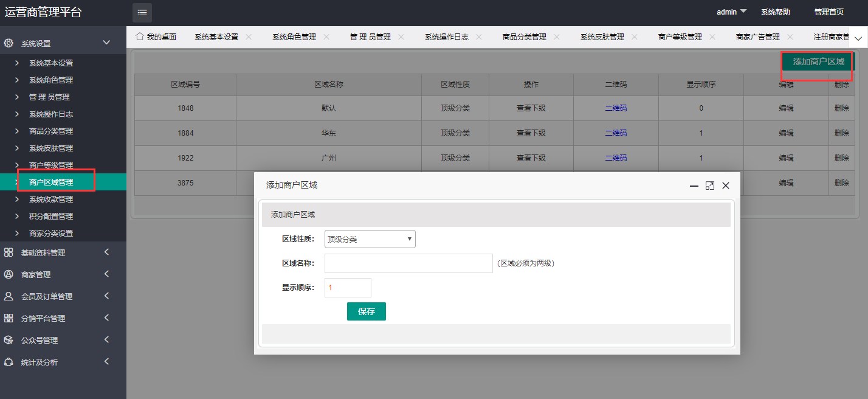868x399 pixels.
Task: Maximize the 添加商户区域 dialog
Action: pyautogui.click(x=709, y=186)
